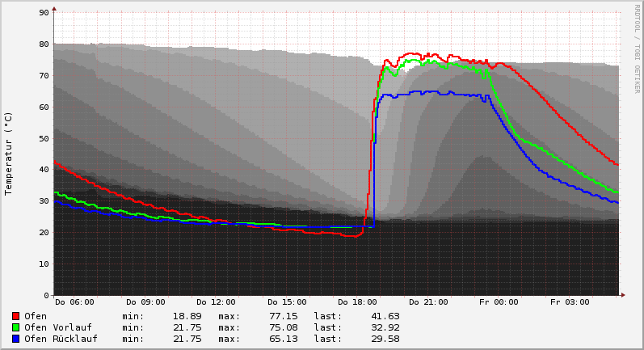Select the Ofen Vorlauf legend label
This screenshot has width=644, height=350.
[x=58, y=327]
